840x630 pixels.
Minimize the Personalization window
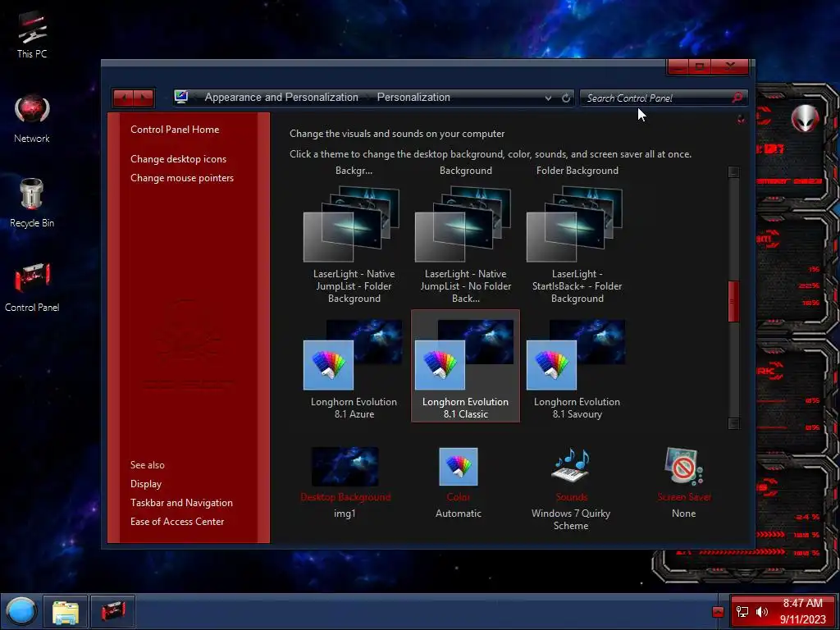click(678, 66)
